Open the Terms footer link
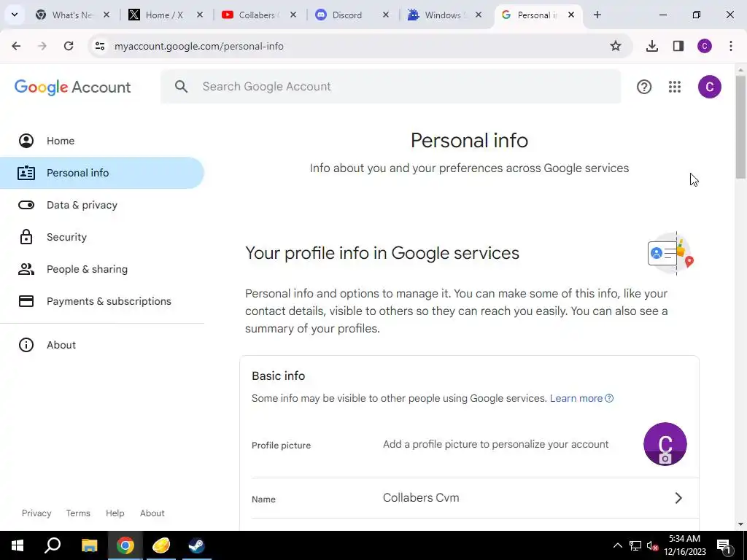Viewport: 747px width, 560px height. point(78,513)
